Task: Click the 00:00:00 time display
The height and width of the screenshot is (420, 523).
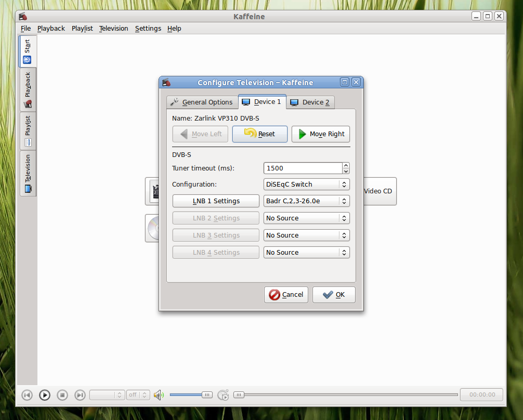Action: [482, 395]
